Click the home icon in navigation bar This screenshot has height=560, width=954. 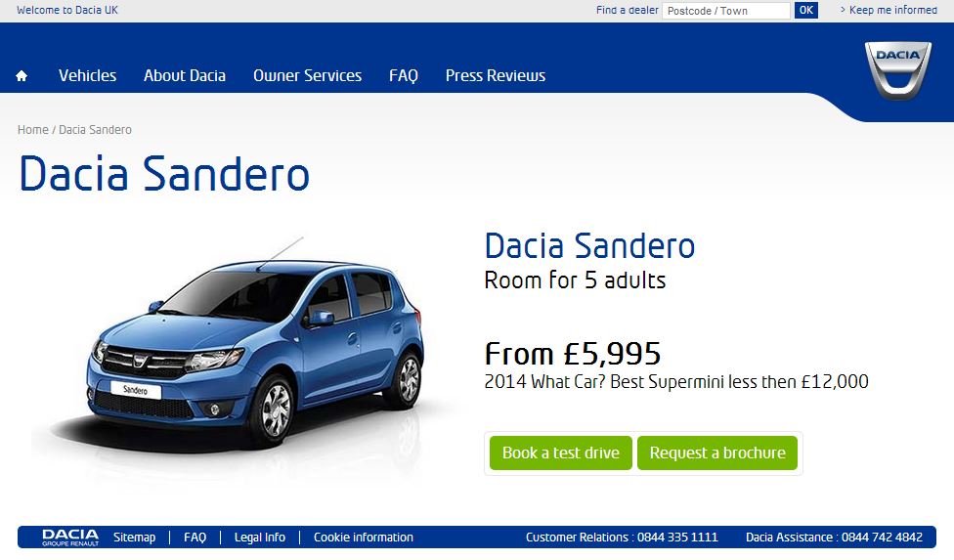(22, 76)
